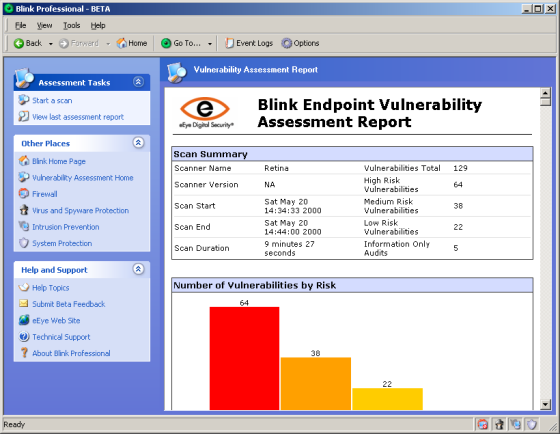Screen dimensions: 560x434
Task: Click the Intrusion Prevention icon
Action: click(x=24, y=226)
